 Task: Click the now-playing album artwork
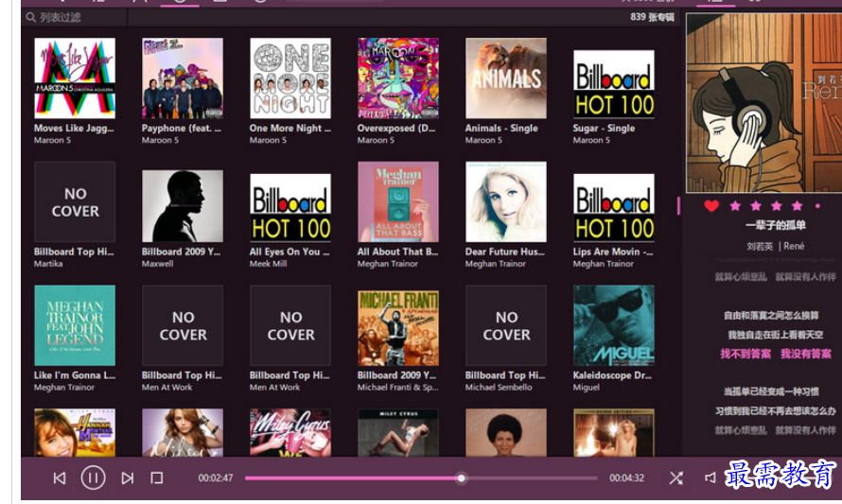[763, 102]
